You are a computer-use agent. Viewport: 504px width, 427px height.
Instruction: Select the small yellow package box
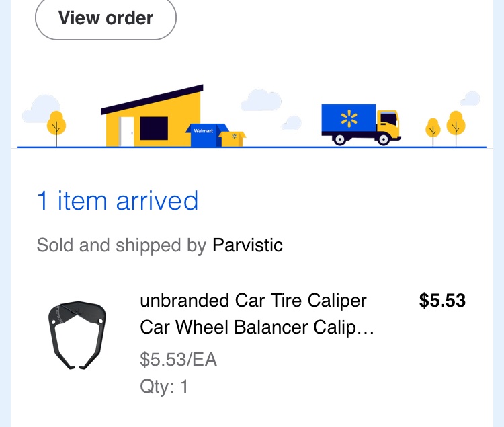click(x=233, y=138)
